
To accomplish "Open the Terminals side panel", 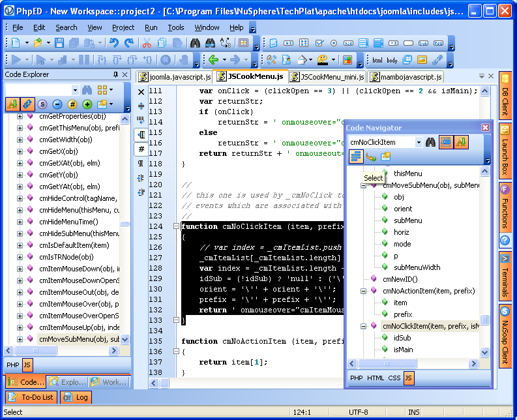I will click(x=505, y=275).
